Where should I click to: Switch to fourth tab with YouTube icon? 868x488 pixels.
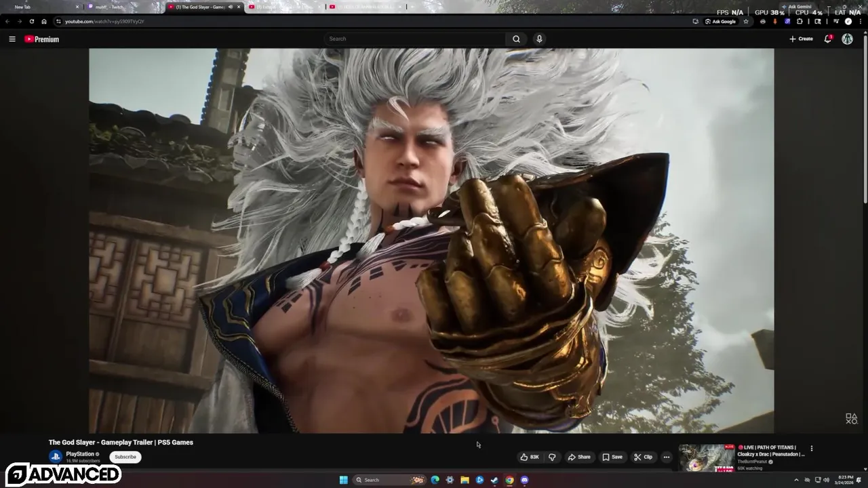[283, 7]
